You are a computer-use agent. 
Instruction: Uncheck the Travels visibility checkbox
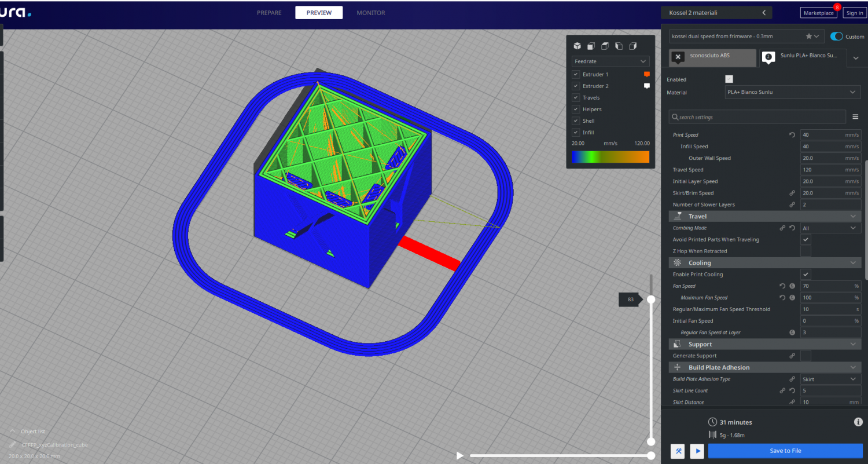click(x=576, y=98)
